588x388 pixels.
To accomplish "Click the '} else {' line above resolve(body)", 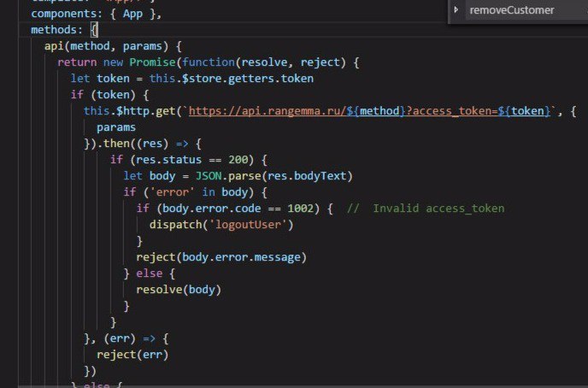I will click(150, 273).
